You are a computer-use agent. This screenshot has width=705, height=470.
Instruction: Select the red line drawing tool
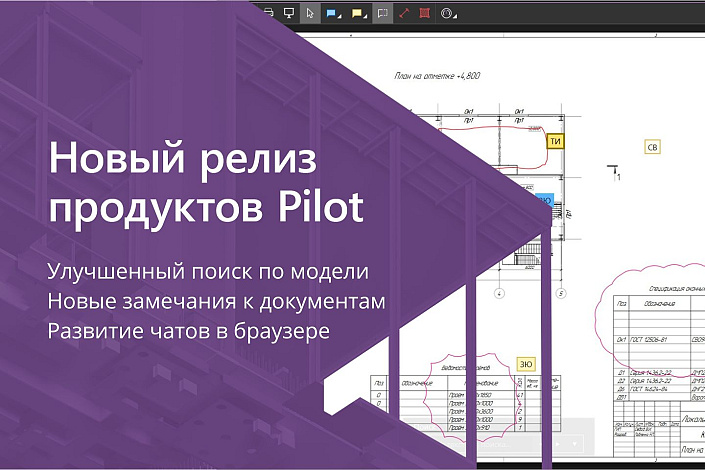[x=404, y=13]
